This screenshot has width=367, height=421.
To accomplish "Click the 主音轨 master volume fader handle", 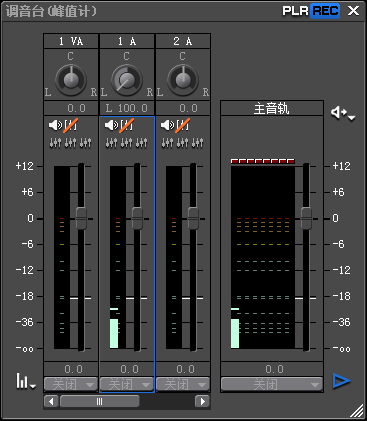I will coord(306,218).
